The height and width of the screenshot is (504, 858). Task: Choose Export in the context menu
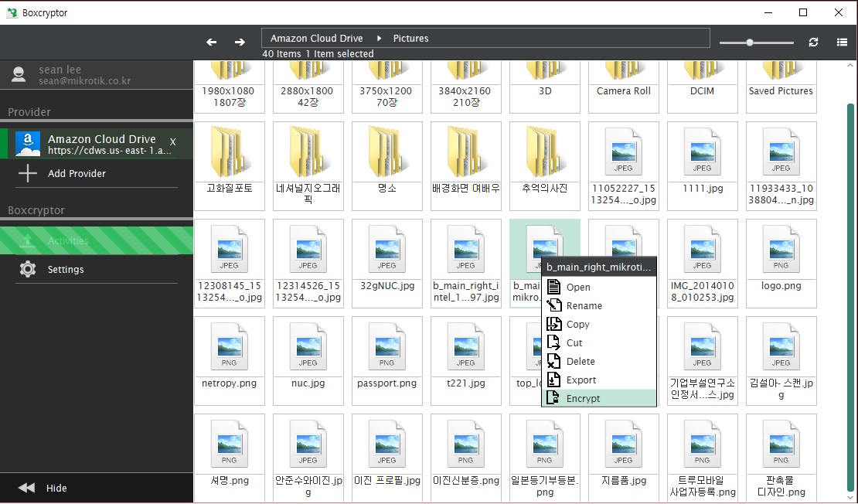point(598,380)
